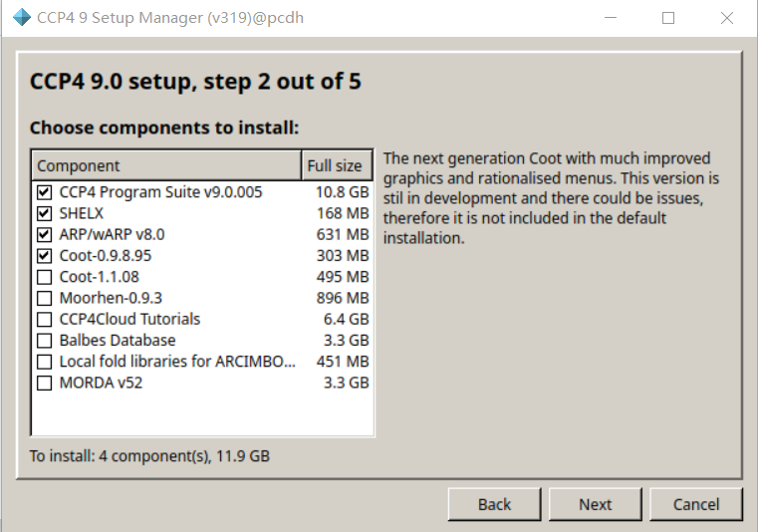Image resolution: width=758 pixels, height=532 pixels.
Task: Select the 'Balbes Database' row label
Action: pyautogui.click(x=118, y=341)
